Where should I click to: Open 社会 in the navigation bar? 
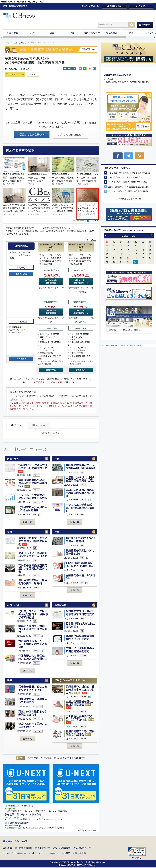(72, 33)
